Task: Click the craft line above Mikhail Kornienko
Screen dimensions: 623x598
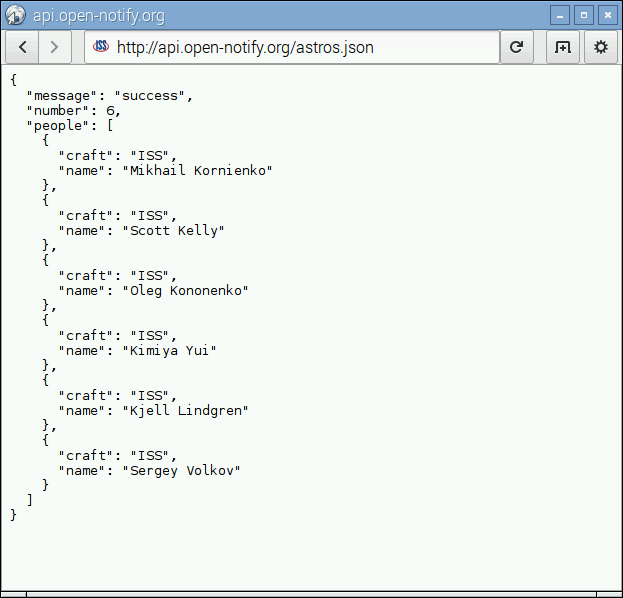Action: coord(117,156)
